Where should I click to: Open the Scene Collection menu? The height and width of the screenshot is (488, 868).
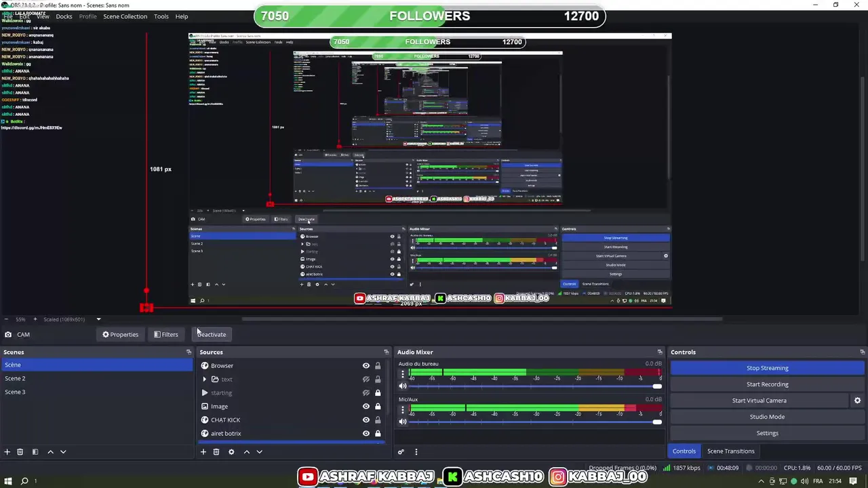[x=125, y=16]
